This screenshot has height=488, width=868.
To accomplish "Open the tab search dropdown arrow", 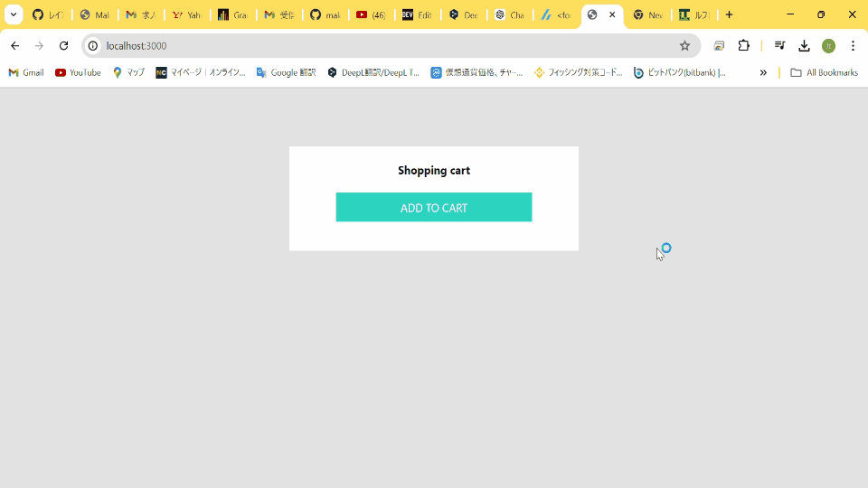I will click(14, 15).
